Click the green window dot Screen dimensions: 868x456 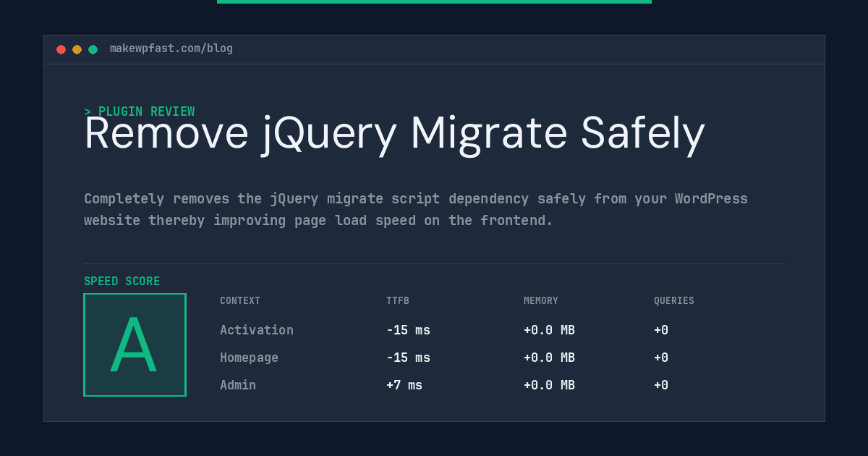(x=93, y=49)
